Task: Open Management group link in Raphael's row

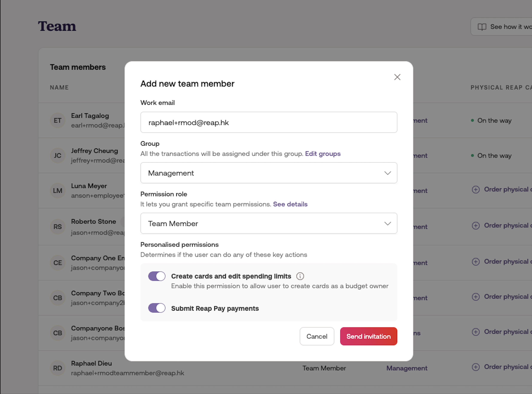Action: (x=407, y=368)
